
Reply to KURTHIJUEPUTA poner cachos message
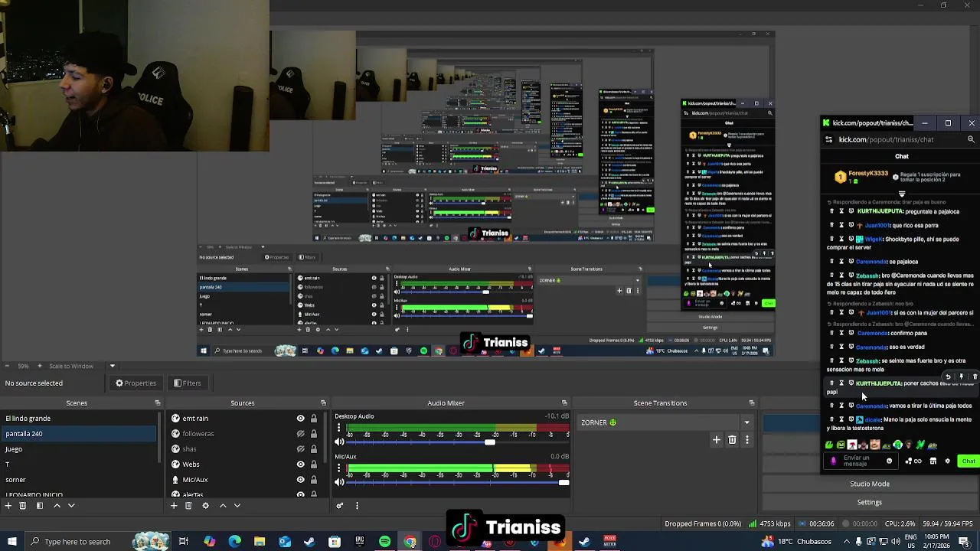click(x=948, y=377)
